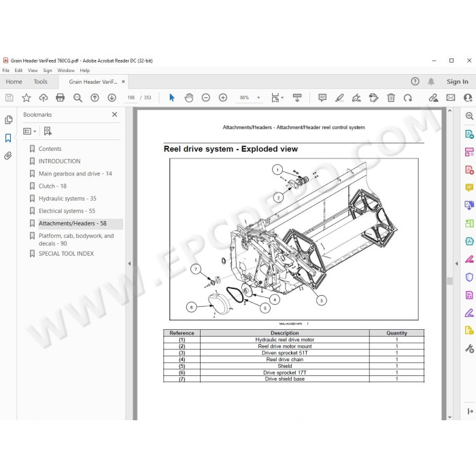
Task: Open the Edit menu
Action: (18, 71)
